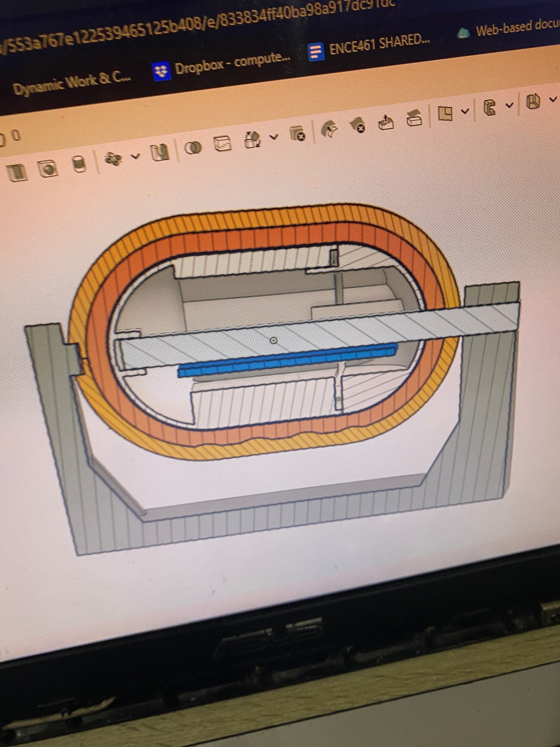Select the Rib tool at toolbar's left end

[x=17, y=172]
